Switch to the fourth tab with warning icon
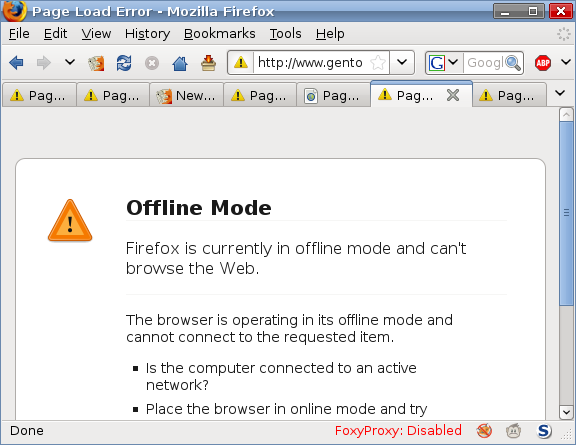The width and height of the screenshot is (576, 445). tap(260, 96)
